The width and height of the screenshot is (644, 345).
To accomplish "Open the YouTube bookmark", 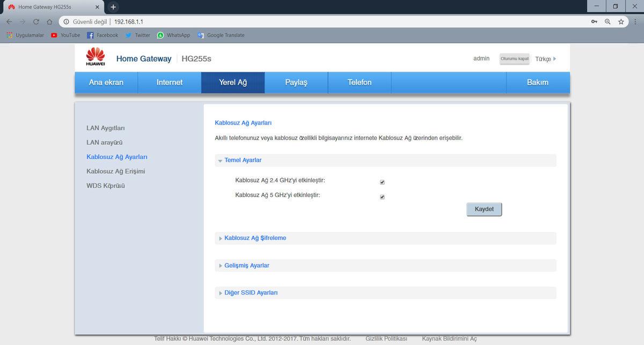I will [65, 35].
